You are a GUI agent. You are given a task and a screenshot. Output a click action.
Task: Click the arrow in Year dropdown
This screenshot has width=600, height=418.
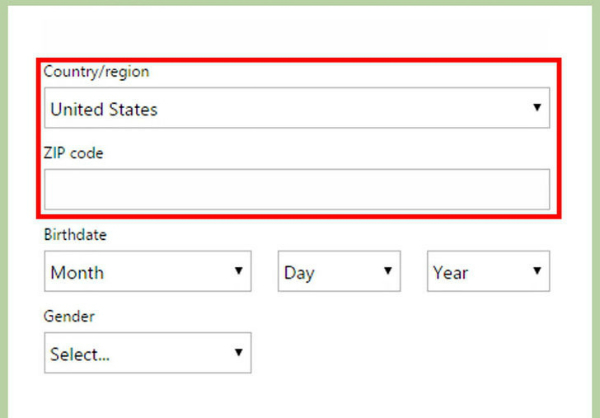[537, 271]
